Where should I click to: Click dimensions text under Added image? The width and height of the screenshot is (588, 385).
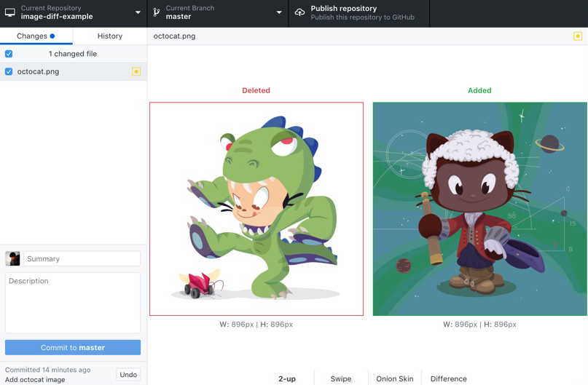[479, 325]
